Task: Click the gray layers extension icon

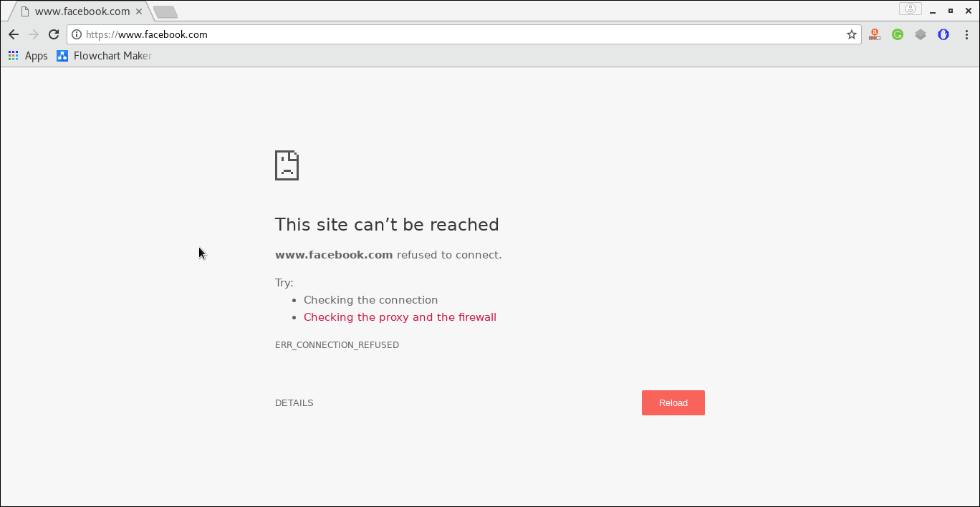Action: 920,34
